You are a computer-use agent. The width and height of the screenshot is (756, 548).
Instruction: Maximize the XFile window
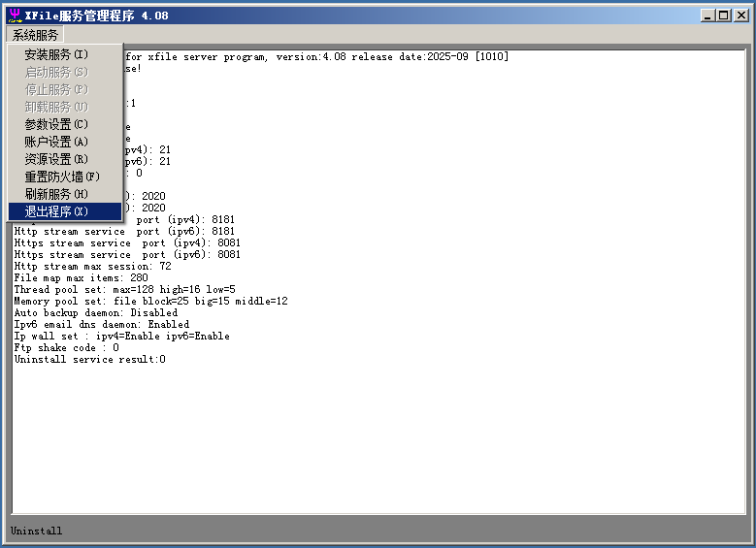(x=724, y=15)
